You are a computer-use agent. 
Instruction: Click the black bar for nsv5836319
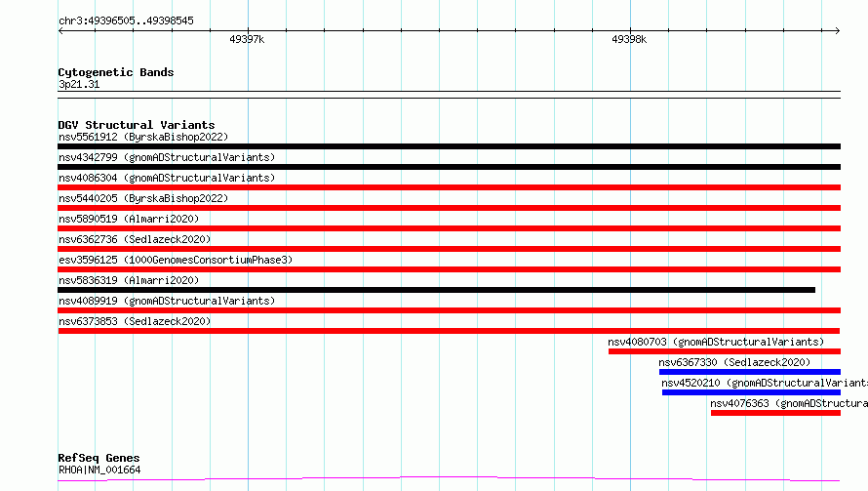point(436,290)
